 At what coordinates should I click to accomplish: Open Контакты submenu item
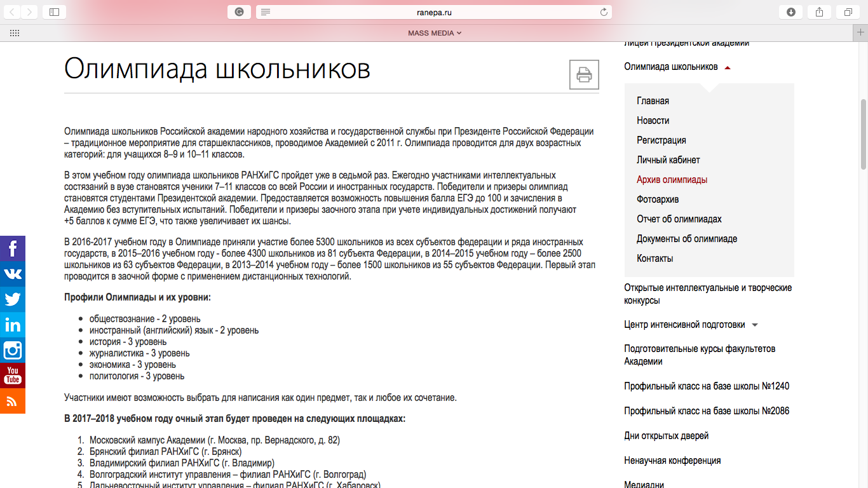655,259
